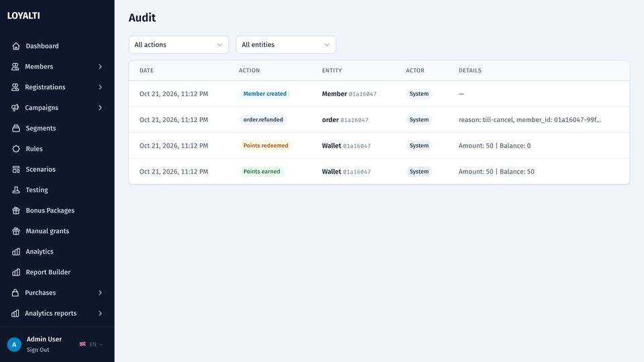The height and width of the screenshot is (362, 644).
Task: Open the EN language selector chevron
Action: (x=101, y=345)
